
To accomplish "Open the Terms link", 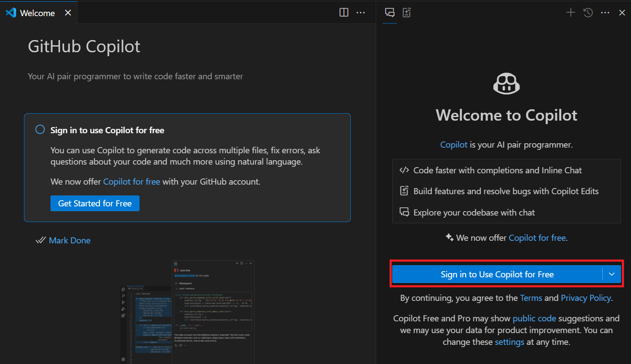I will click(531, 298).
